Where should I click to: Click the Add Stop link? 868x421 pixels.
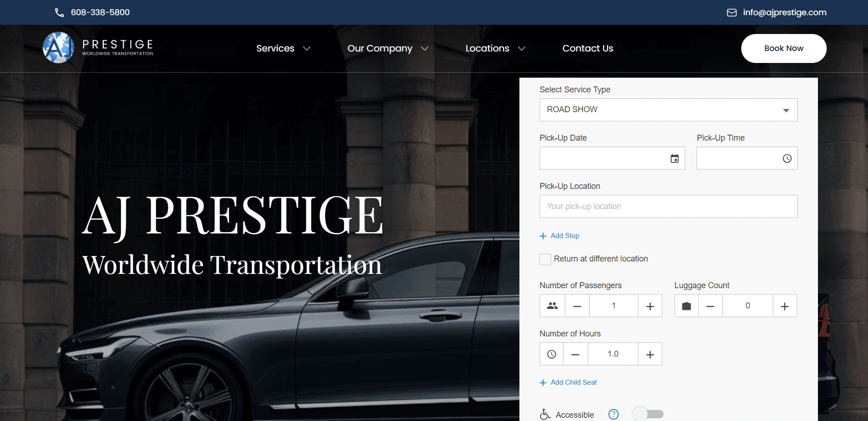[564, 236]
